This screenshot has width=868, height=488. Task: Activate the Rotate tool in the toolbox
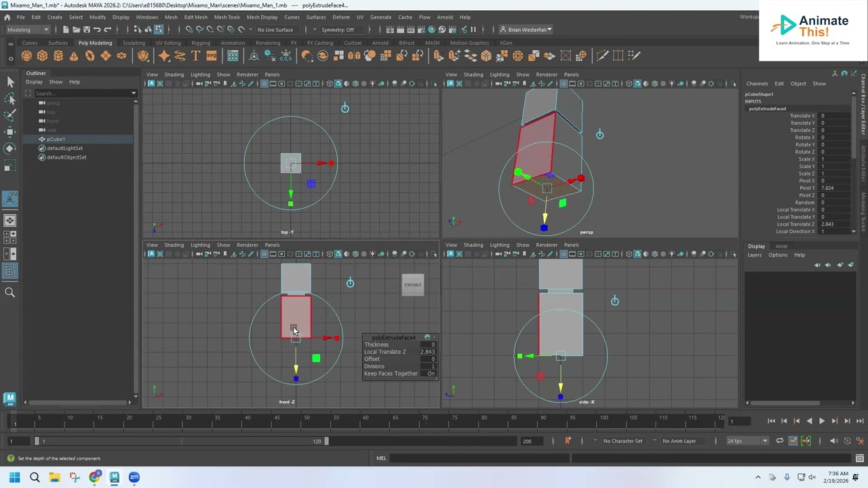[x=10, y=148]
